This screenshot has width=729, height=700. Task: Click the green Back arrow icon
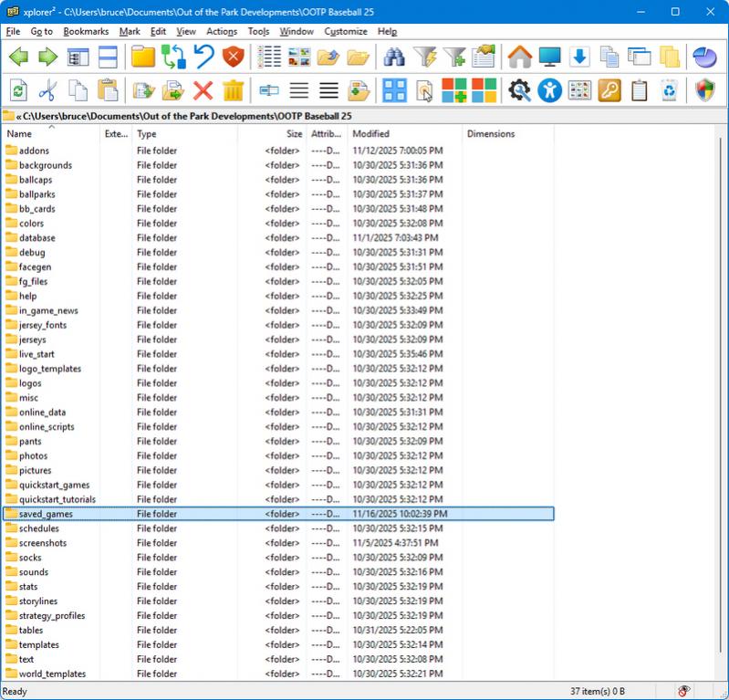pos(18,57)
